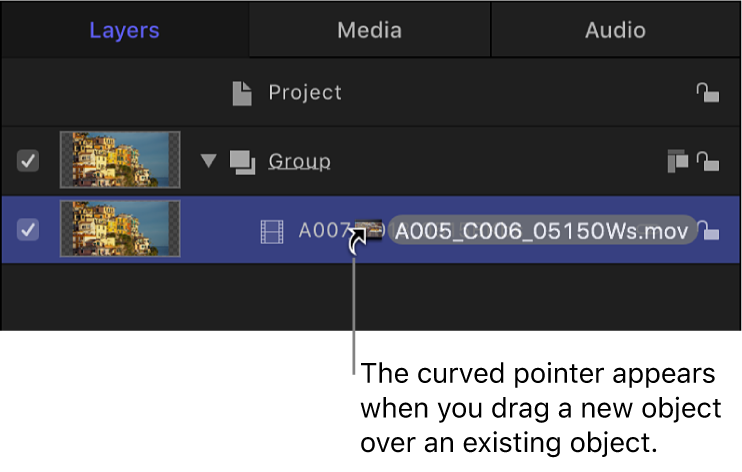Image resolution: width=742 pixels, height=472 pixels.
Task: Toggle the Project lock icon
Action: click(x=707, y=93)
